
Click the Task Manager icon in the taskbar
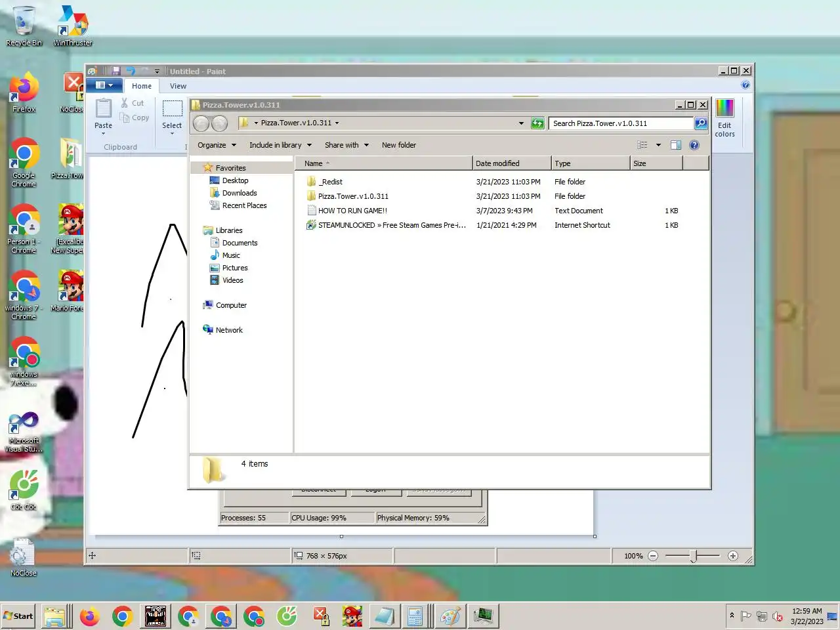[484, 616]
